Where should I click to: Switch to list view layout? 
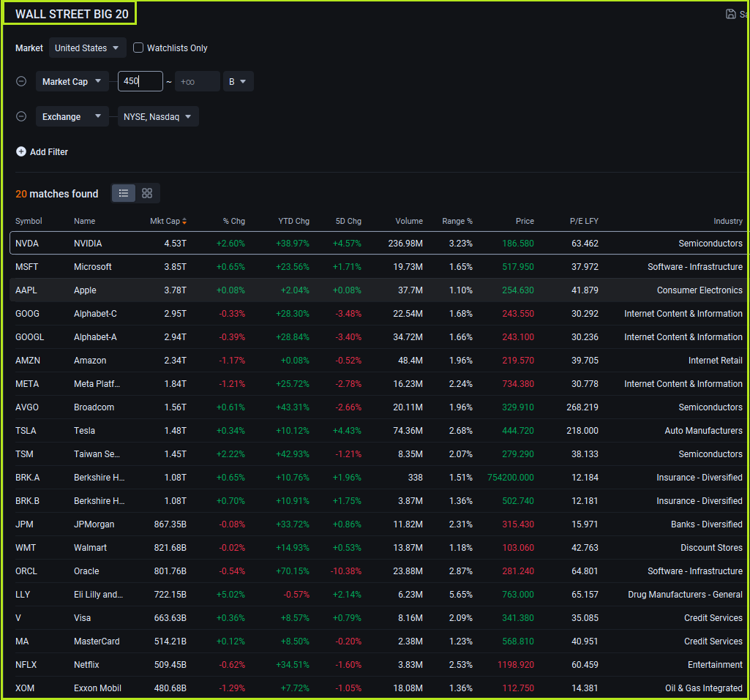point(124,193)
